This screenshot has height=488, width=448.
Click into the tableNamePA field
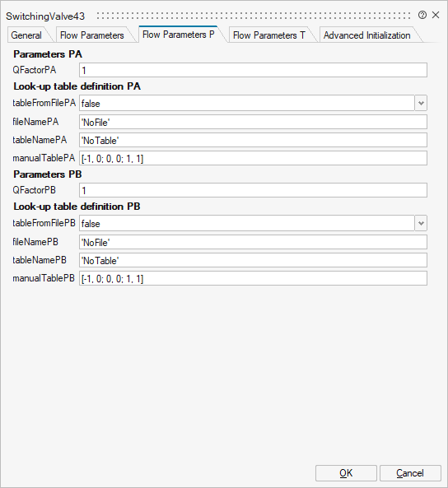coord(253,140)
